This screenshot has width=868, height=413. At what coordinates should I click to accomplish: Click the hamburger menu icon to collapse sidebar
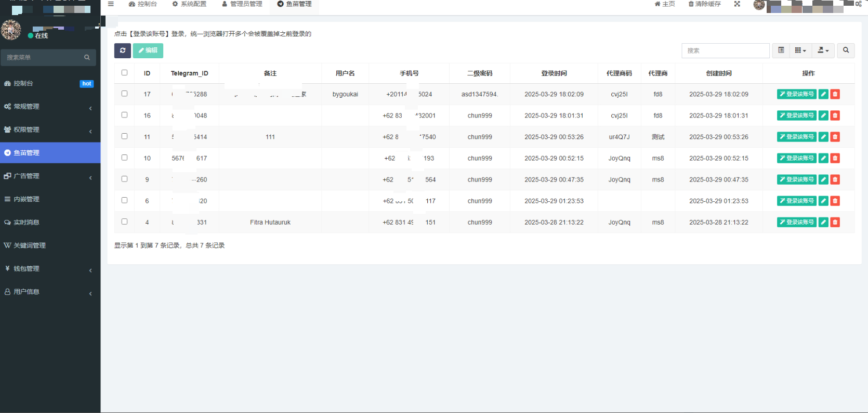111,4
